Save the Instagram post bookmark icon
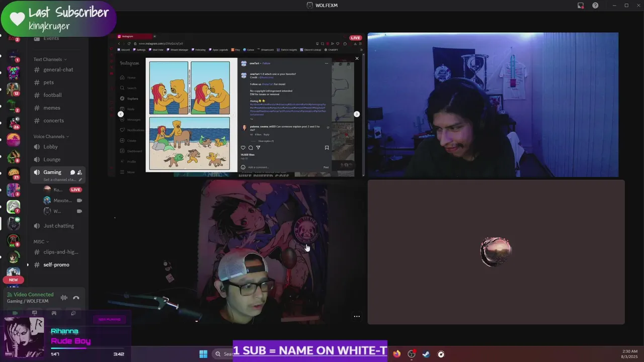The height and width of the screenshot is (362, 644). pyautogui.click(x=327, y=148)
